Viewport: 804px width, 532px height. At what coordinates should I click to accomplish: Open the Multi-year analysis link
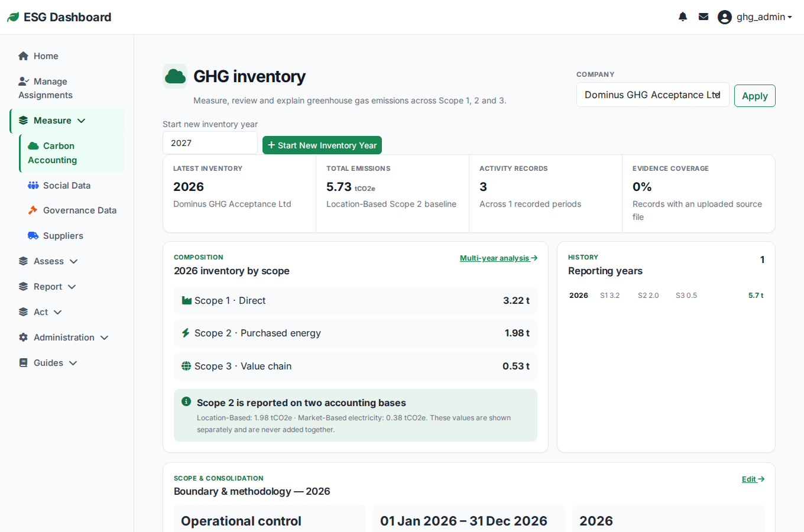(498, 258)
